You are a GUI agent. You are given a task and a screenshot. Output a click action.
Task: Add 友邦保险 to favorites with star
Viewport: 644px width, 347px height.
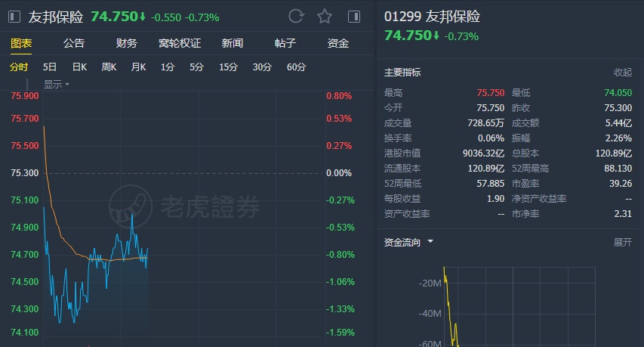(325, 16)
